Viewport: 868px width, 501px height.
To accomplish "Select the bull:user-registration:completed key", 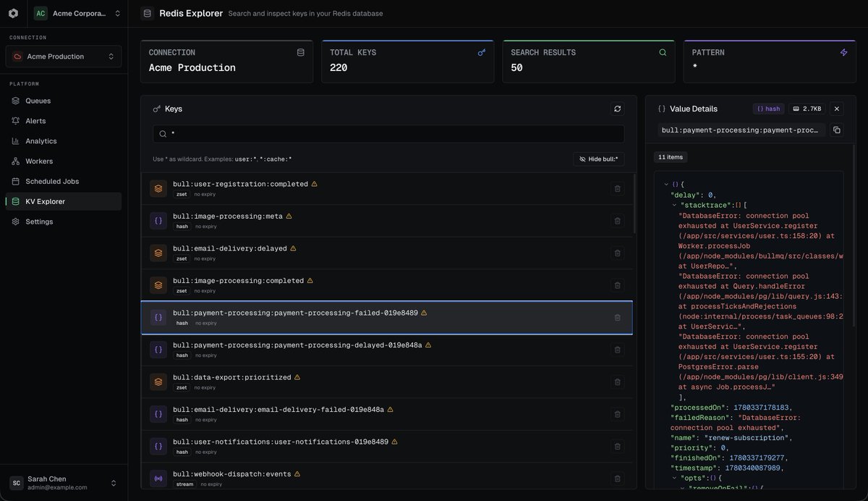I will 387,188.
